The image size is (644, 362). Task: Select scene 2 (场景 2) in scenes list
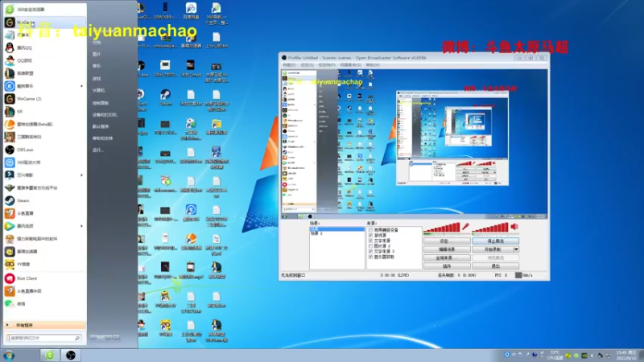[x=336, y=233]
